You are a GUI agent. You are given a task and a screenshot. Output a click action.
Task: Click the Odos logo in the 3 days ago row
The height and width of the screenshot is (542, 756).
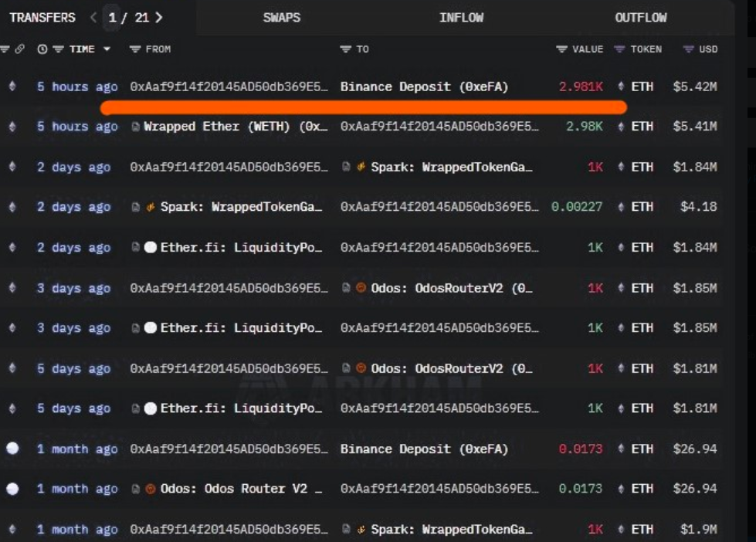point(361,288)
